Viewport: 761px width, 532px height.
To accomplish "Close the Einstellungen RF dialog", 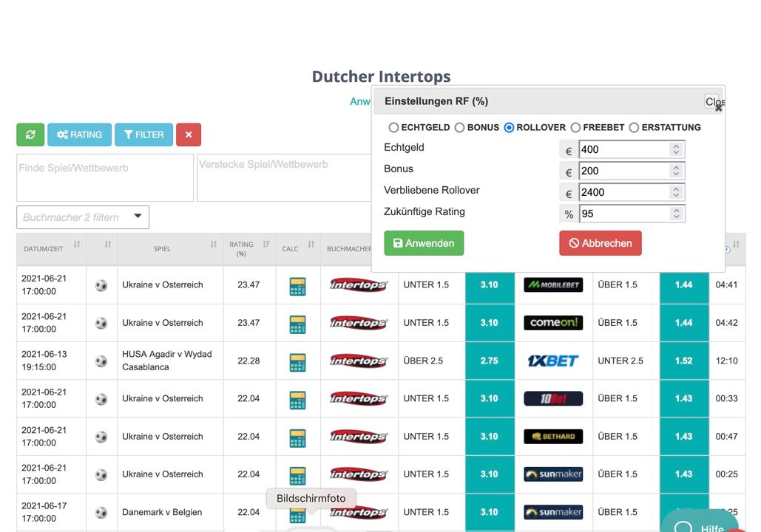I will pyautogui.click(x=714, y=102).
